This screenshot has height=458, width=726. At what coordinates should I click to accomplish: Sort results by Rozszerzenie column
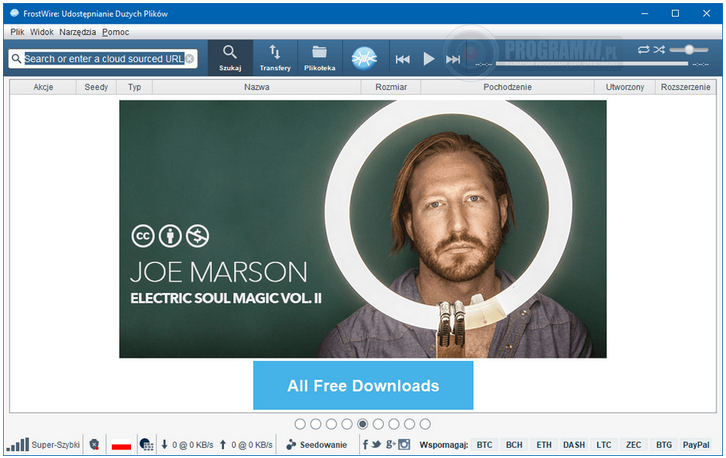coord(685,87)
